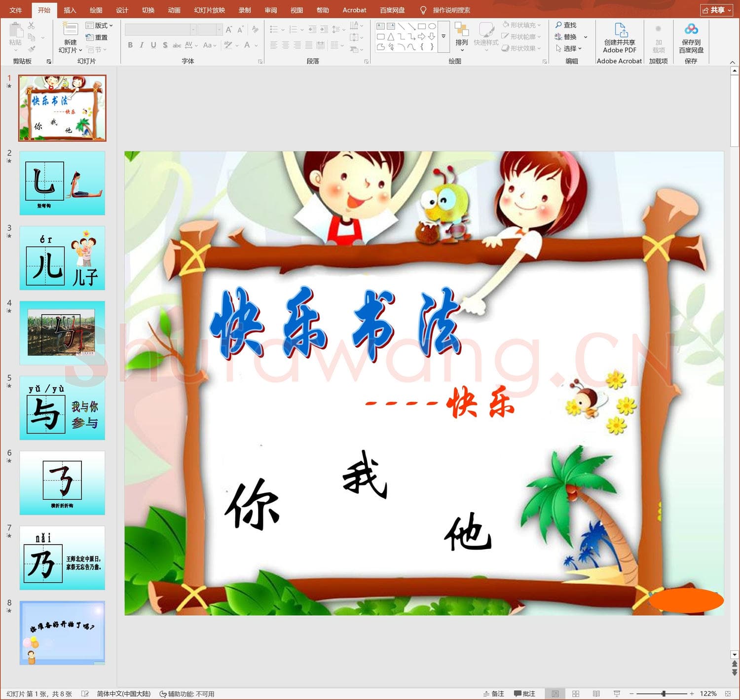
Task: Expand the shapes gallery More arrow
Action: pyautogui.click(x=444, y=37)
